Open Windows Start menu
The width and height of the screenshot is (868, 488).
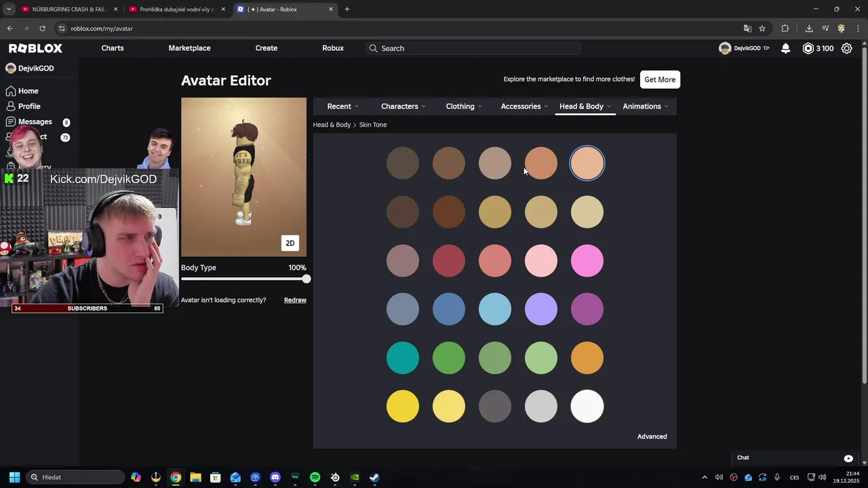tap(14, 477)
